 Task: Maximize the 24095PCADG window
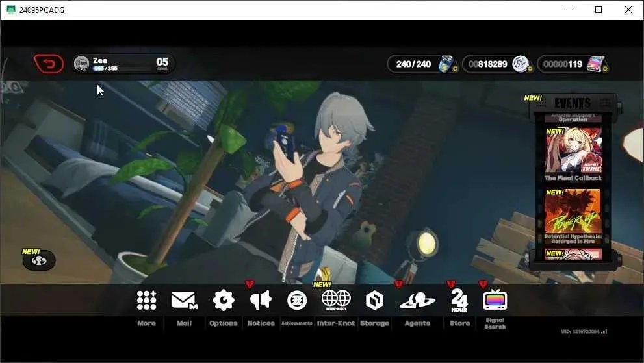coord(599,10)
